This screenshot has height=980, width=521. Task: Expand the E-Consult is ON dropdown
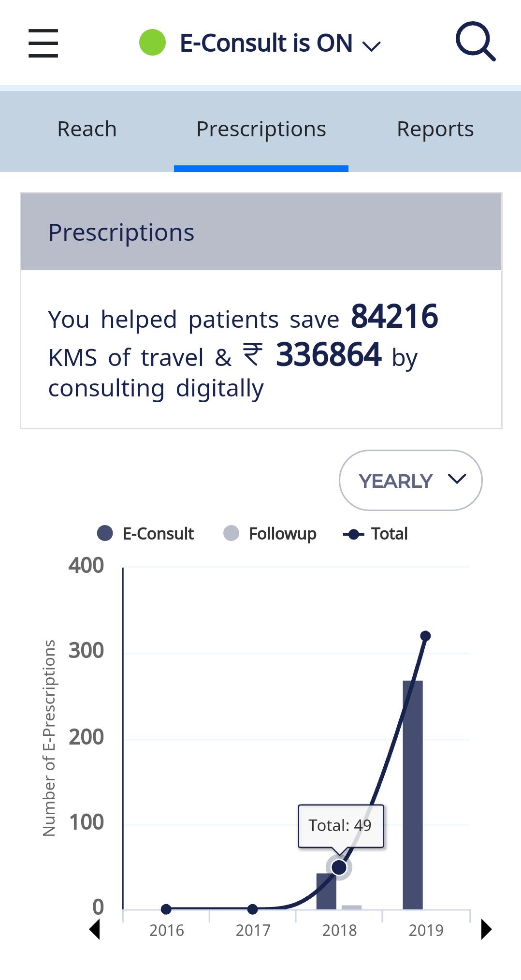(x=266, y=43)
